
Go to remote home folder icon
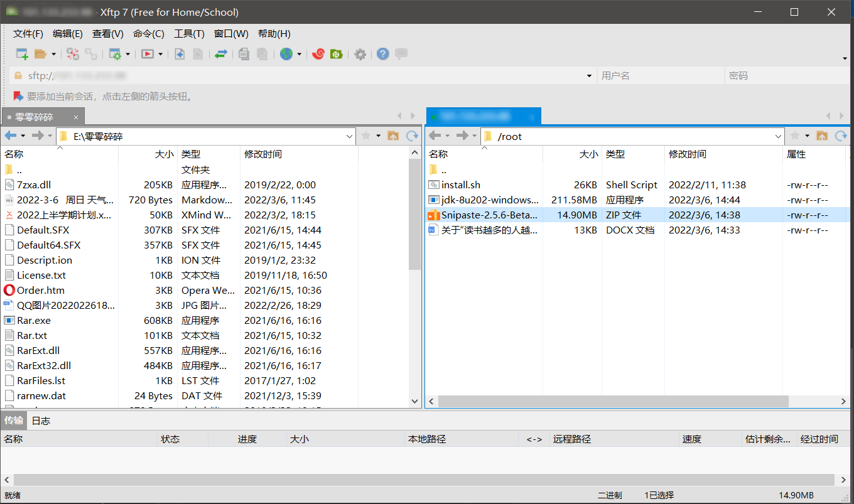(823, 136)
